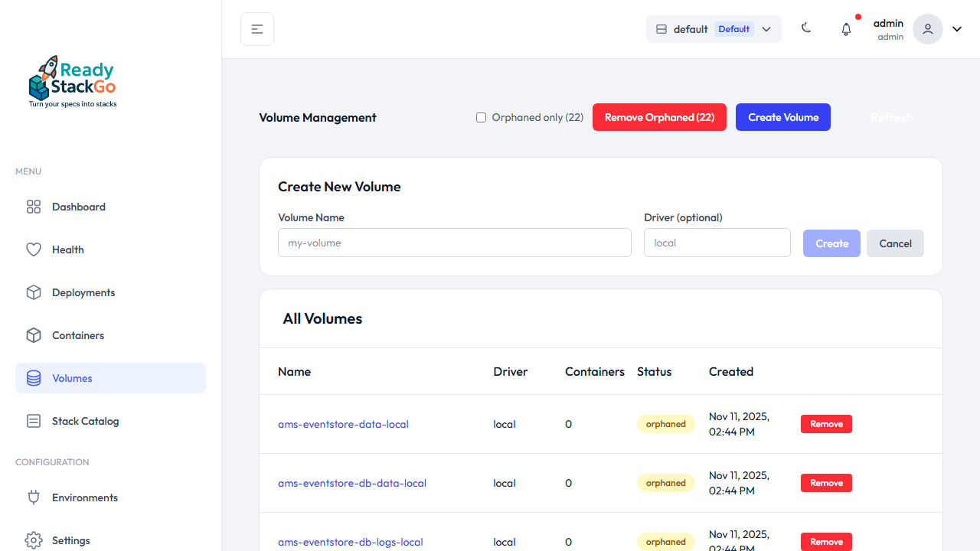Click the notification bell icon
The height and width of the screenshot is (551, 980).
click(846, 28)
